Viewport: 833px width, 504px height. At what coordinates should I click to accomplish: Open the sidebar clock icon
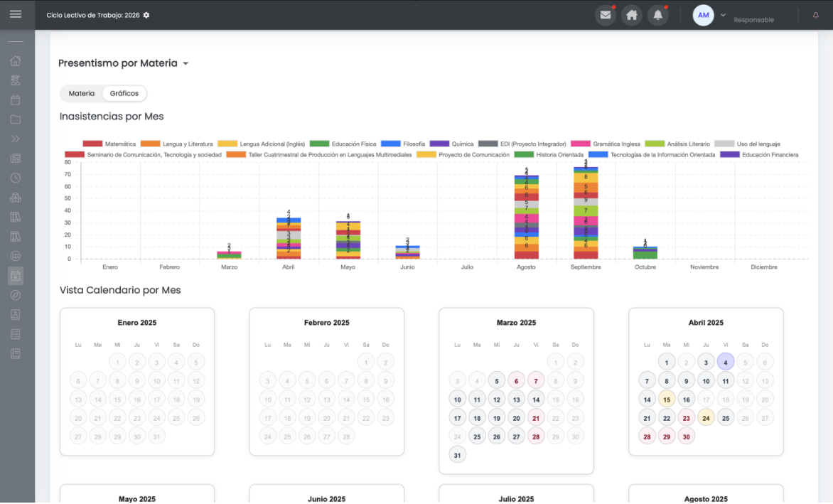[x=16, y=178]
